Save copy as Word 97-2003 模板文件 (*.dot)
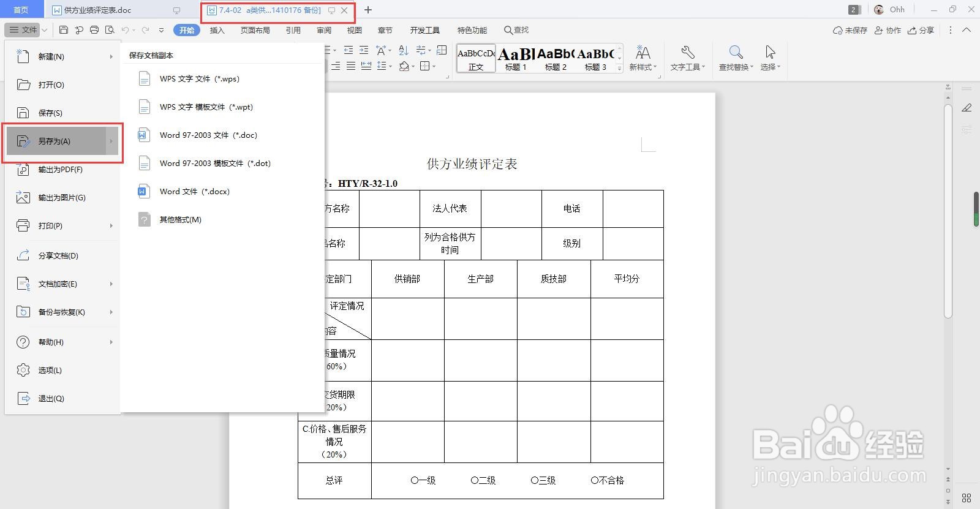 [x=222, y=164]
